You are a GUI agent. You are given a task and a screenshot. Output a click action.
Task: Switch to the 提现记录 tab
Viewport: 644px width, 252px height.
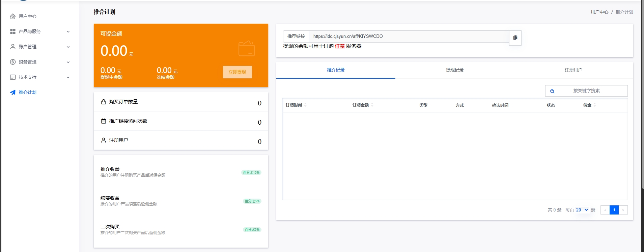tap(455, 70)
